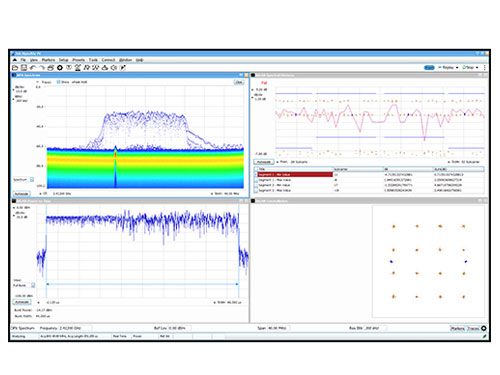Click the Autoscale button under DPX Spectrum
The width and height of the screenshot is (500, 375).
(22, 194)
